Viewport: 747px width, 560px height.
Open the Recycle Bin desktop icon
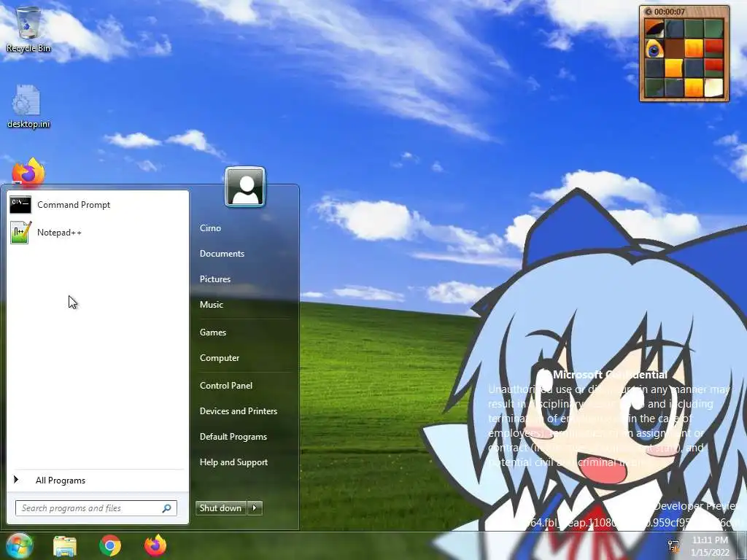(x=28, y=29)
